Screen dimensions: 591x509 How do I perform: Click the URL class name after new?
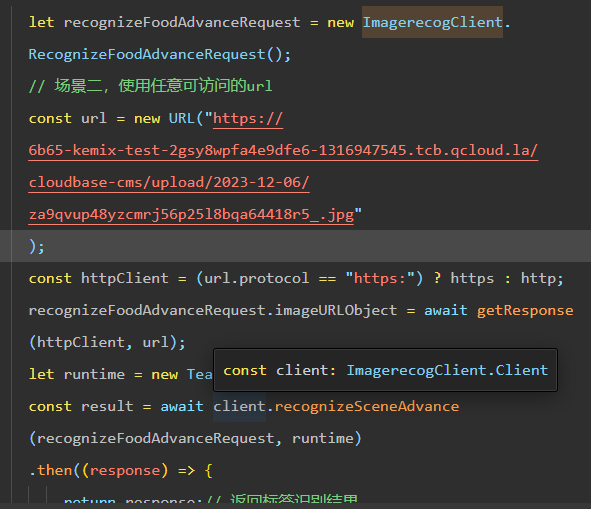(x=182, y=119)
